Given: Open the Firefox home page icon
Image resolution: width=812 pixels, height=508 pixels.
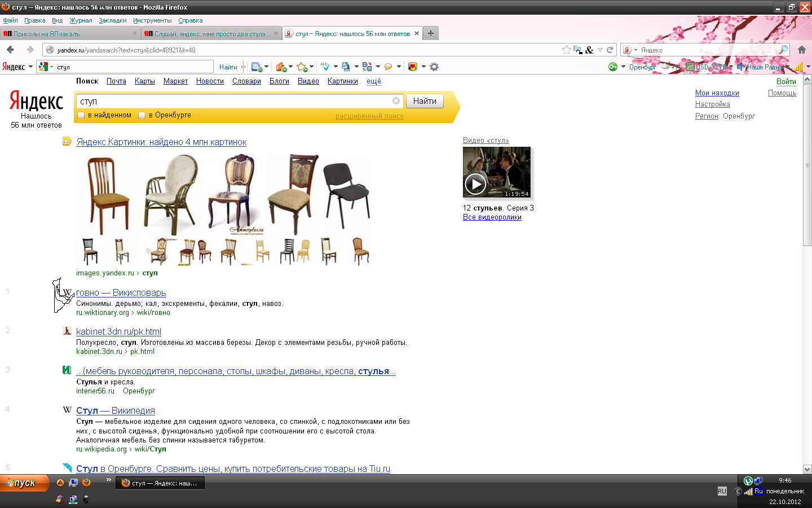Looking at the screenshot, I should coord(801,50).
